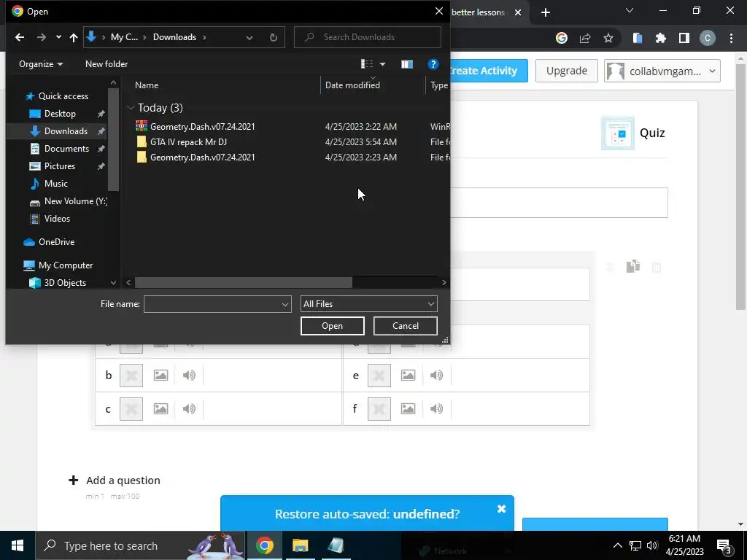Open a new Chrome tab
747x560 pixels.
point(546,12)
